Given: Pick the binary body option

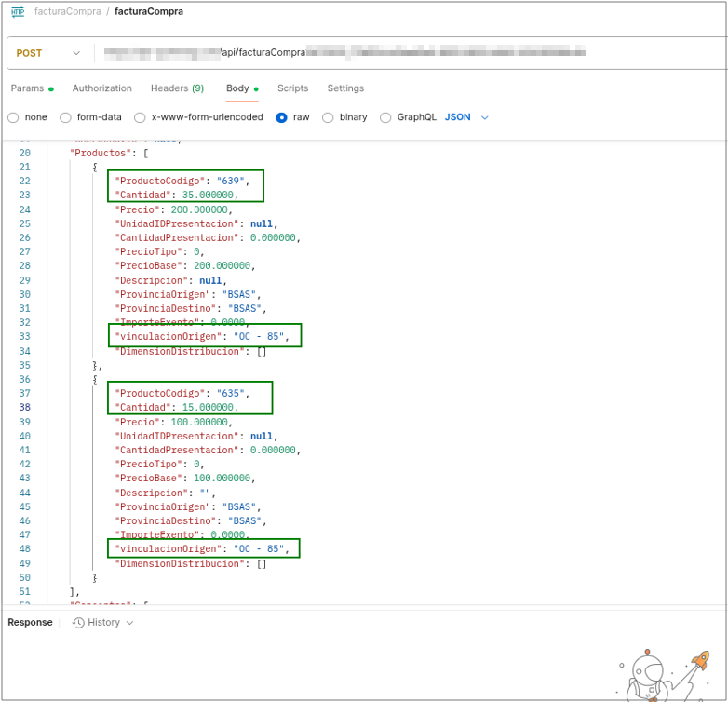Looking at the screenshot, I should pyautogui.click(x=328, y=117).
